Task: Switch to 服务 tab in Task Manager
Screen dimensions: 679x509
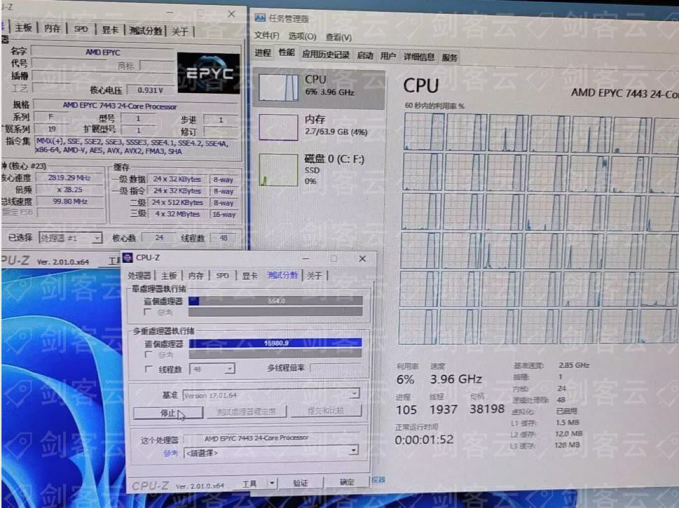Action: point(449,58)
